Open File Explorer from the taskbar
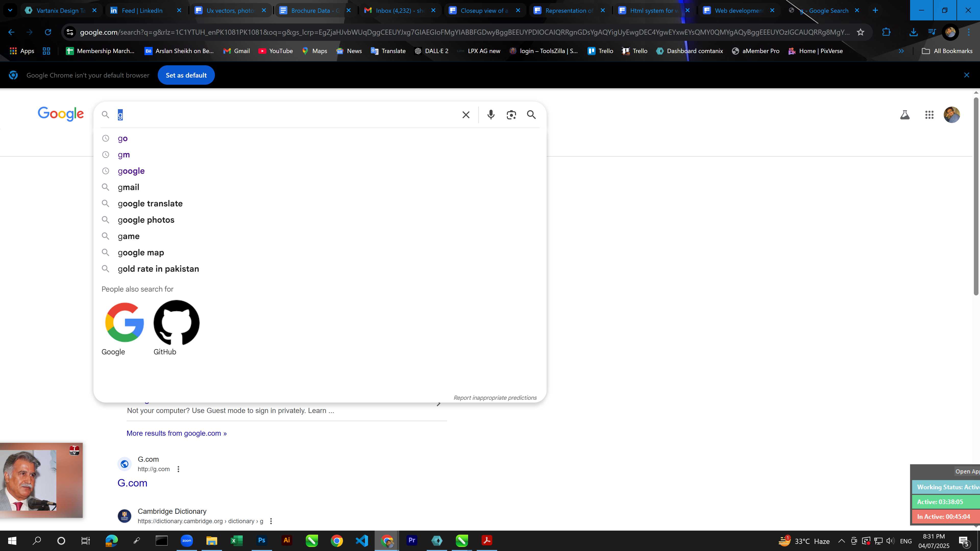This screenshot has width=980, height=551. [x=212, y=540]
